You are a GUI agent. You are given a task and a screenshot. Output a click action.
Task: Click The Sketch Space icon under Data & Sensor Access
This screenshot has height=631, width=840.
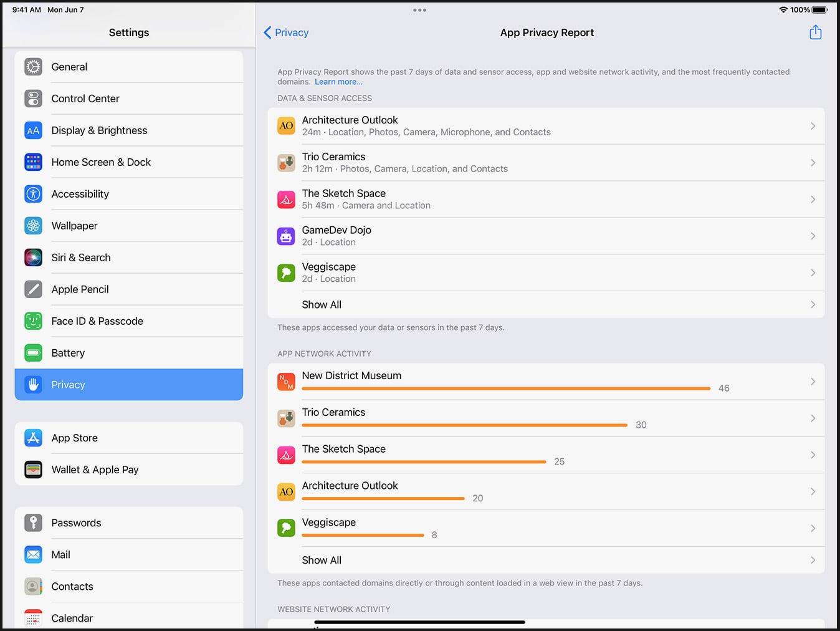(x=286, y=200)
